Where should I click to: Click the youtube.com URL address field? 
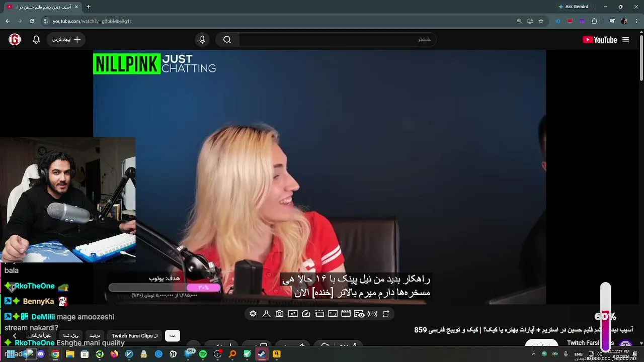click(282, 21)
